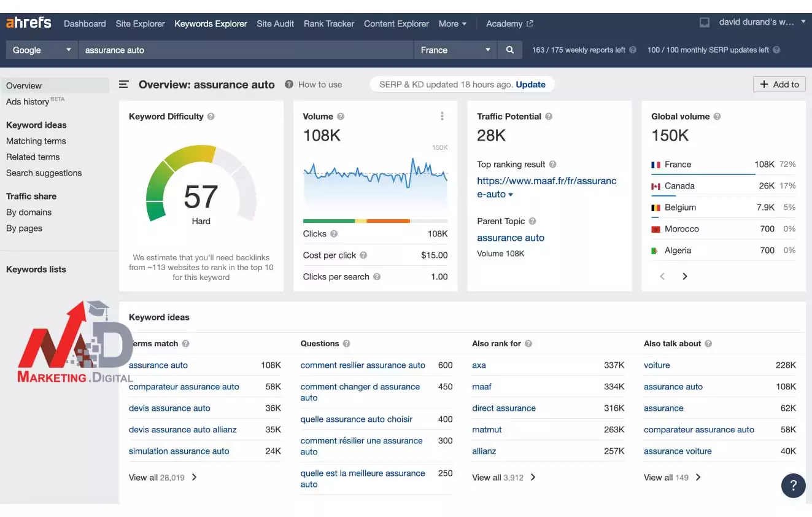The width and height of the screenshot is (812, 517).
Task: Select Related terms in the sidebar
Action: 33,157
